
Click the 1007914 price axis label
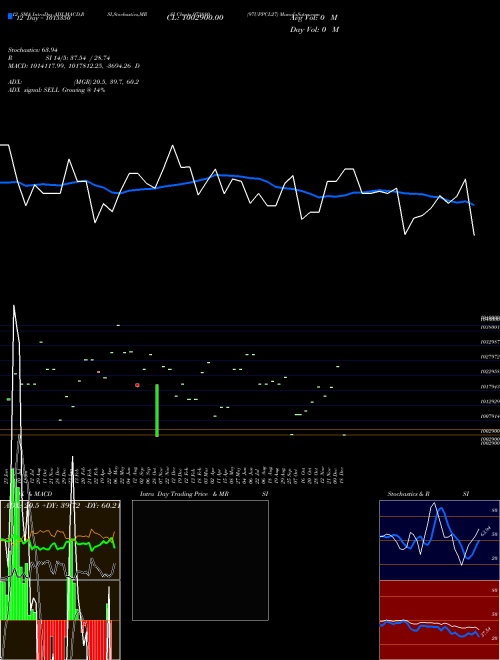(x=490, y=416)
